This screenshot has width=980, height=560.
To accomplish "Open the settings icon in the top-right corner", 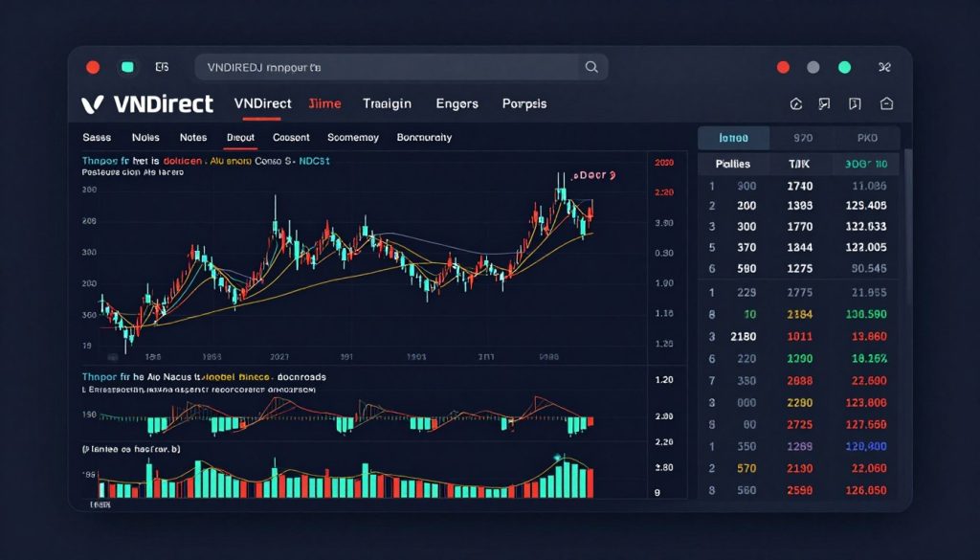I will pyautogui.click(x=883, y=67).
